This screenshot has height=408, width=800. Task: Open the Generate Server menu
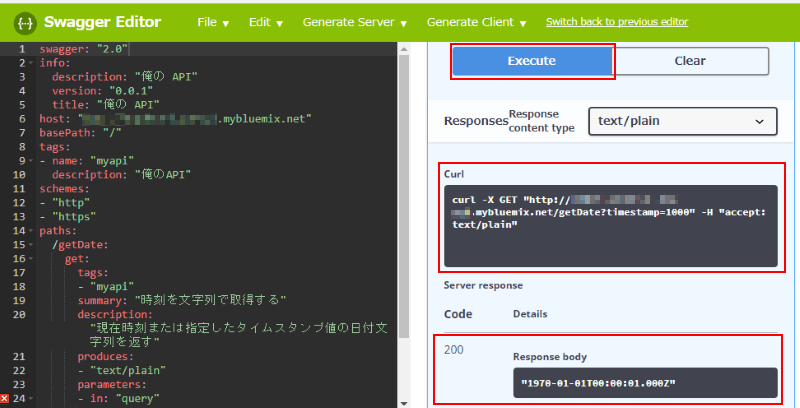355,22
